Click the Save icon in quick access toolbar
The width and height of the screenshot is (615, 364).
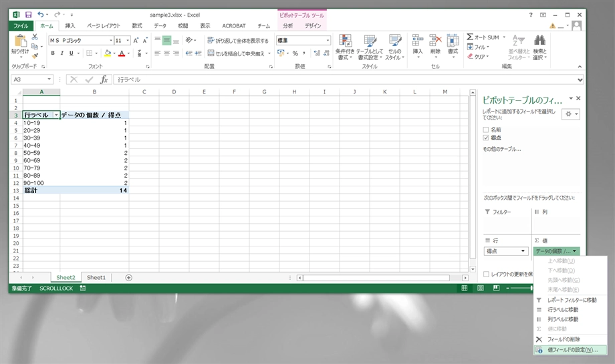click(x=28, y=15)
